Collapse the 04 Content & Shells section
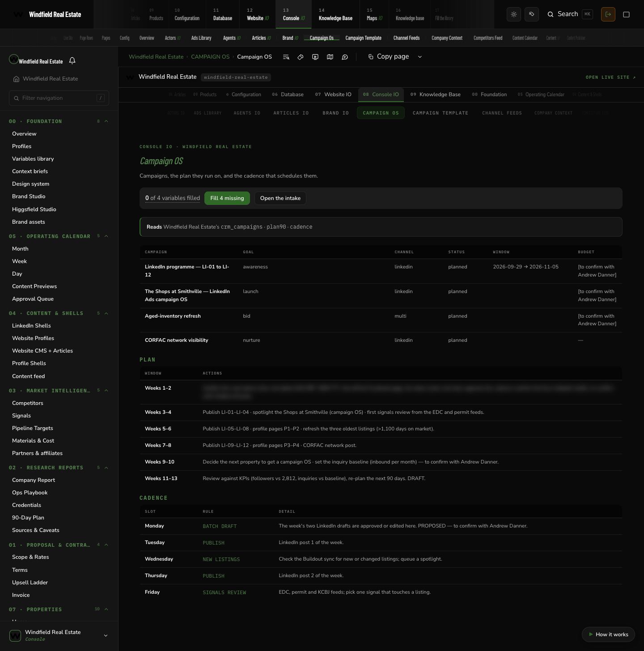The image size is (644, 651). [106, 313]
